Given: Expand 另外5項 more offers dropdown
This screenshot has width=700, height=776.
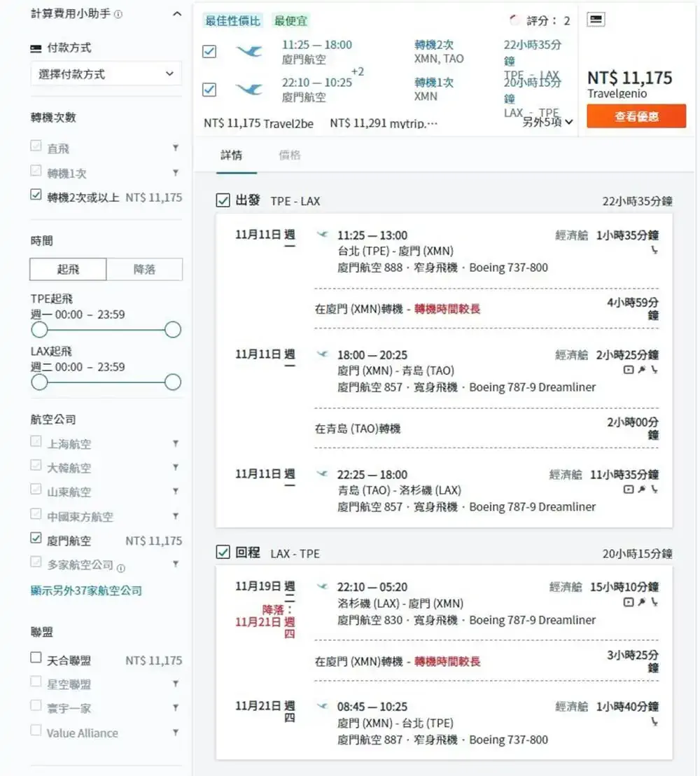Looking at the screenshot, I should (x=547, y=122).
